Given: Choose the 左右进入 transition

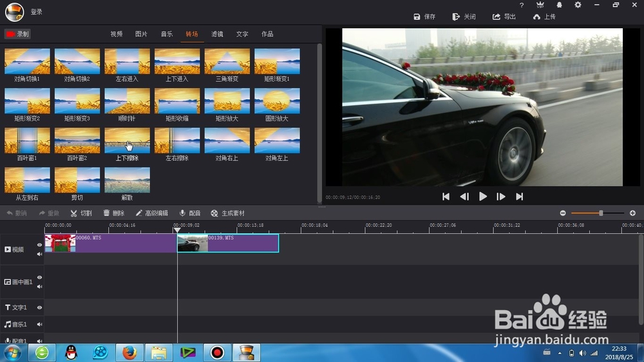Looking at the screenshot, I should [x=128, y=61].
